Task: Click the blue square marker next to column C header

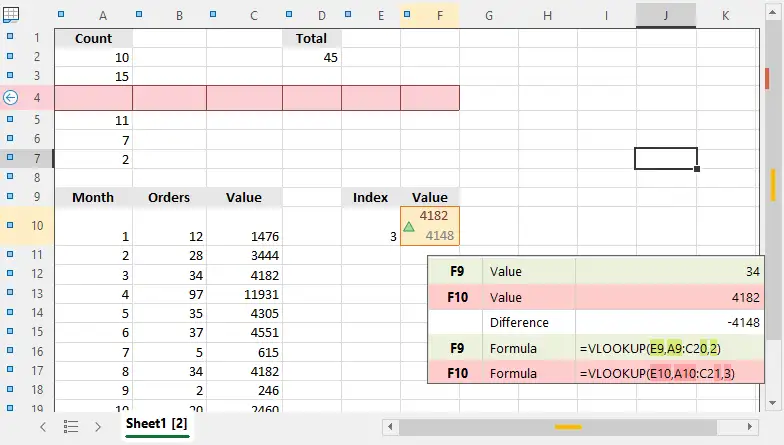Action: tap(213, 14)
